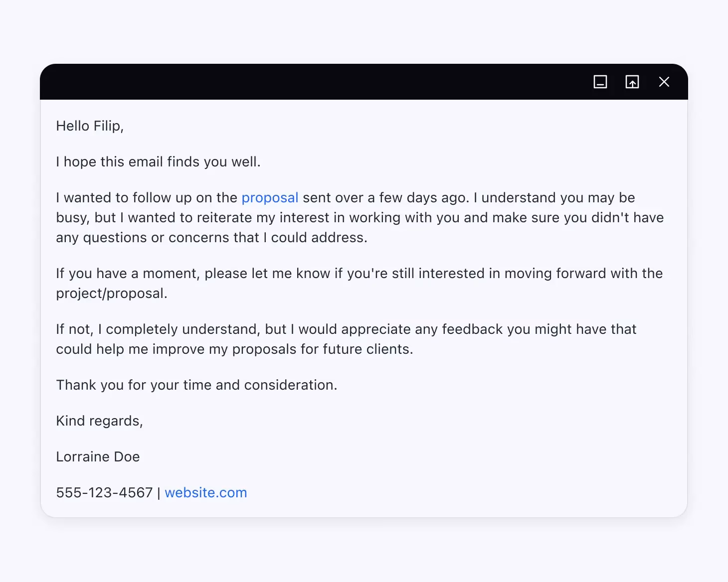Click the follow-up paragraph mentioning the proposal

pyautogui.click(x=359, y=217)
